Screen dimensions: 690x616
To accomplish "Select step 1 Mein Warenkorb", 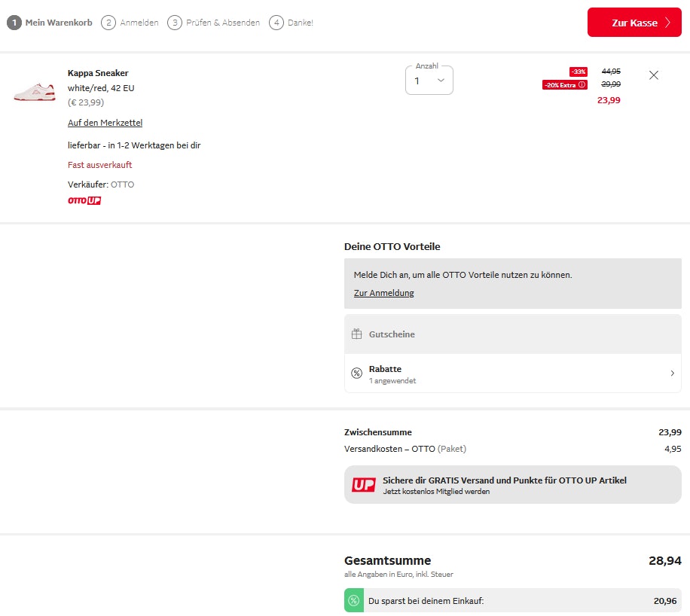I will click(x=50, y=23).
